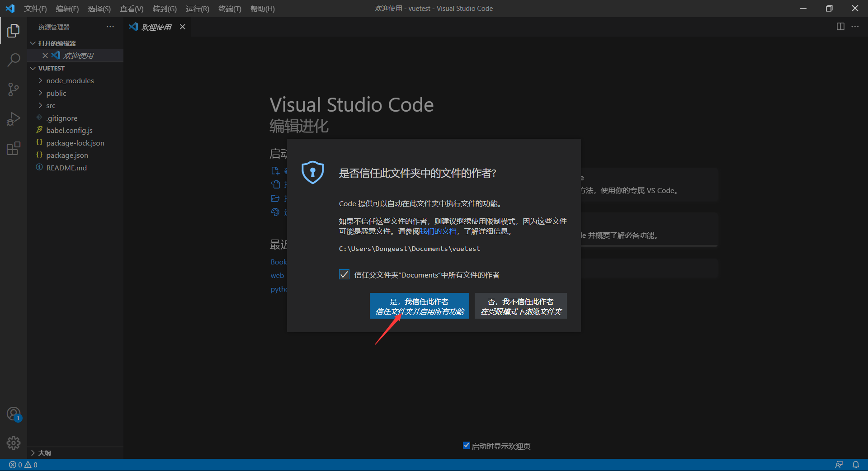This screenshot has width=868, height=471.
Task: Click 是，我信任此作者 button
Action: click(x=420, y=306)
